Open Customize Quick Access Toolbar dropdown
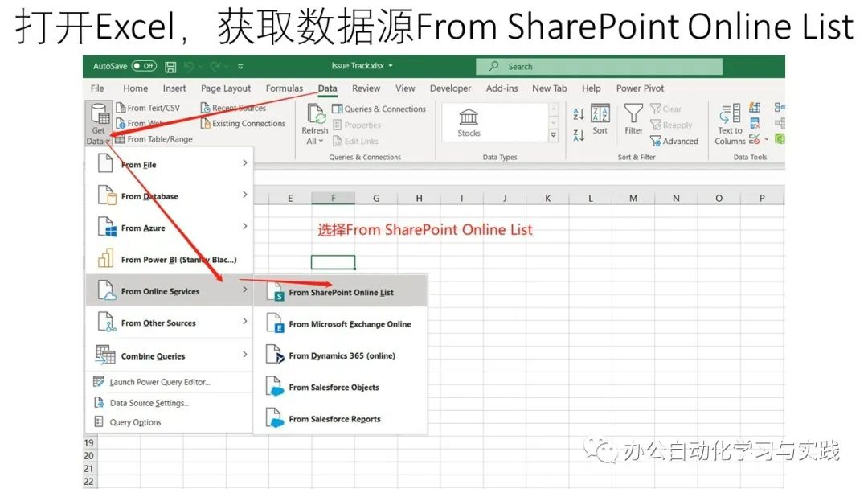Screen dimensions: 868x489 [240, 67]
